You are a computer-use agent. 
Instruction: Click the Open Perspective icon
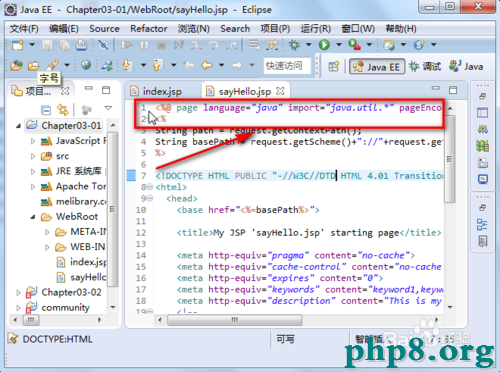tap(334, 66)
